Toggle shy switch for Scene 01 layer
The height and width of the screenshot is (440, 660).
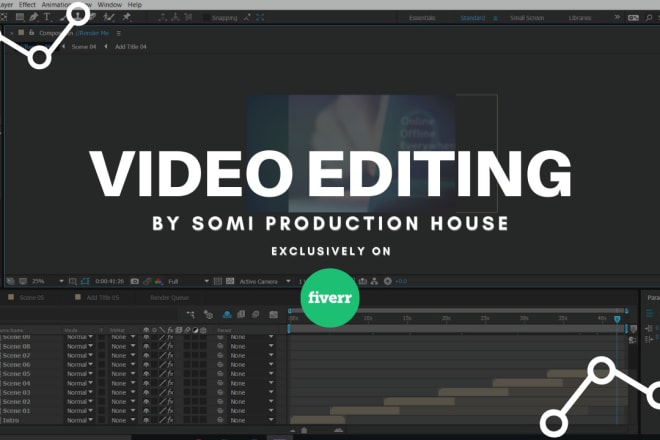(146, 411)
